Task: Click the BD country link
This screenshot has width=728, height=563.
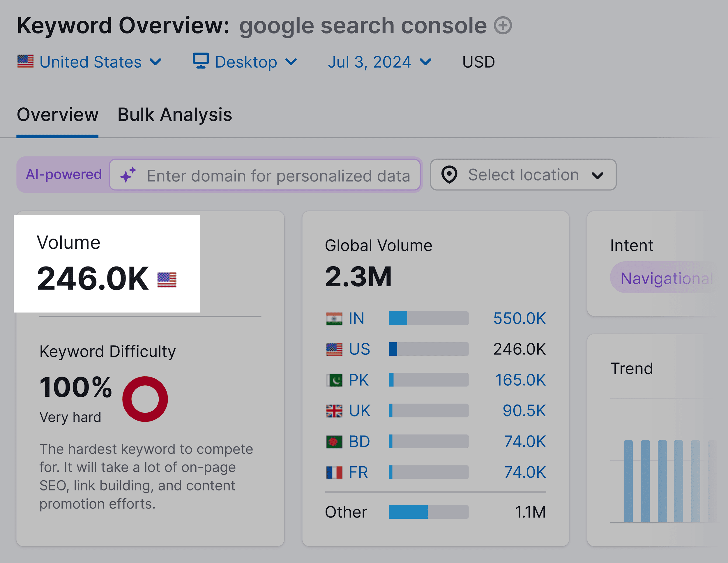Action: [359, 442]
